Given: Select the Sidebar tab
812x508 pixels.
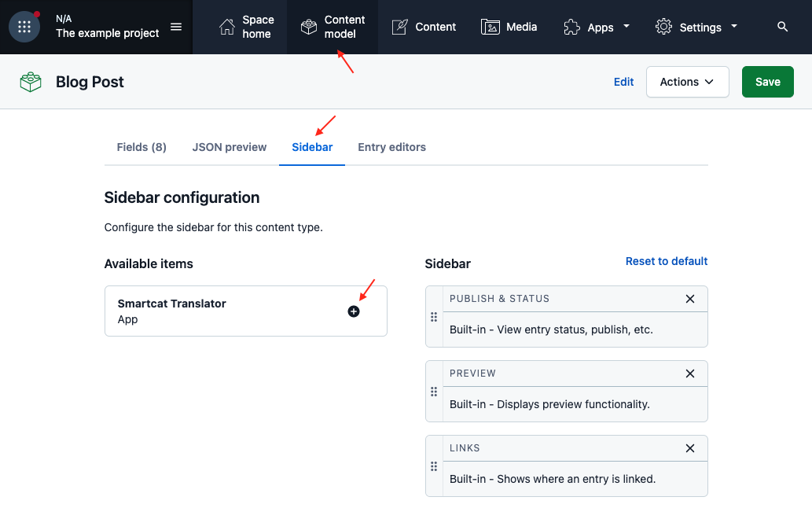Looking at the screenshot, I should tap(312, 147).
